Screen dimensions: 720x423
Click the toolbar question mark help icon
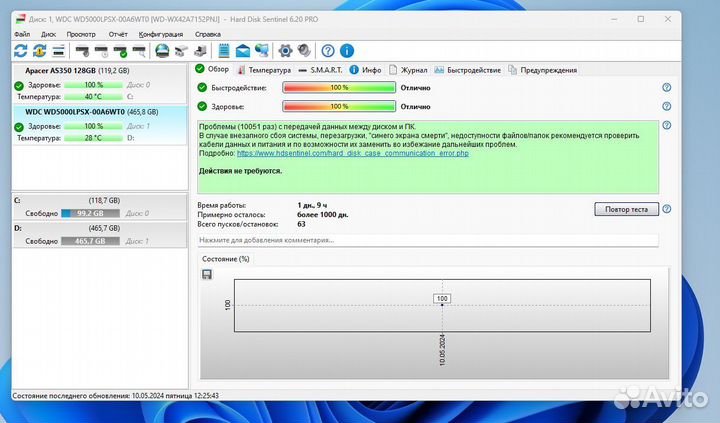tap(328, 51)
